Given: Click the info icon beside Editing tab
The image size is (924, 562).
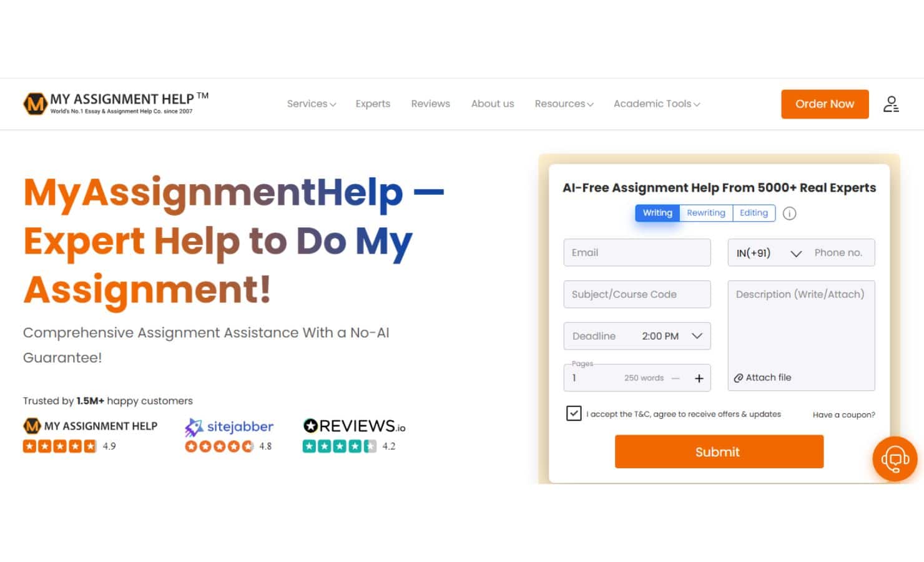Looking at the screenshot, I should coord(789,214).
